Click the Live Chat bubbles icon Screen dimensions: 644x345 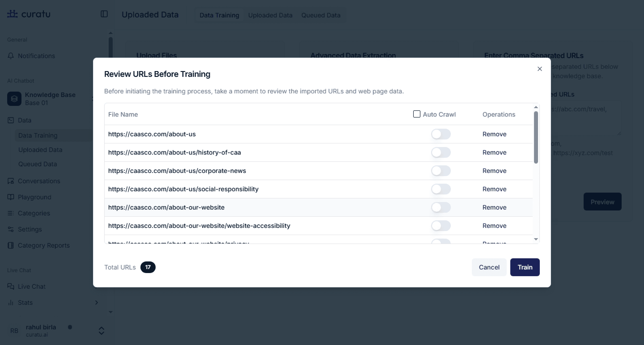tap(11, 286)
